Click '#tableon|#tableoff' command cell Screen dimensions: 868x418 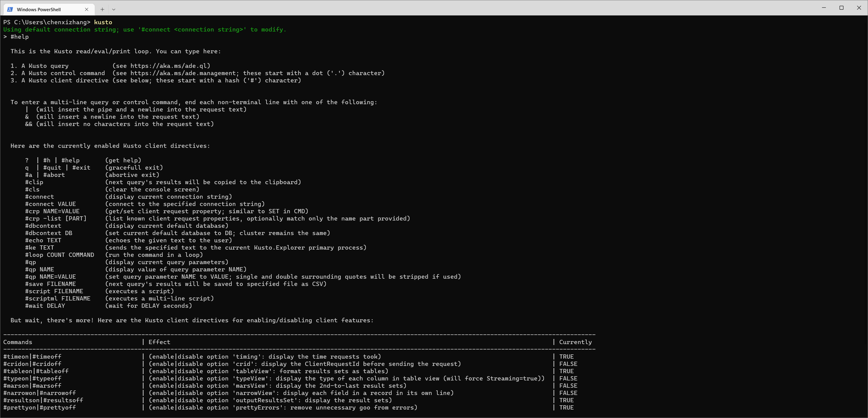[36, 371]
